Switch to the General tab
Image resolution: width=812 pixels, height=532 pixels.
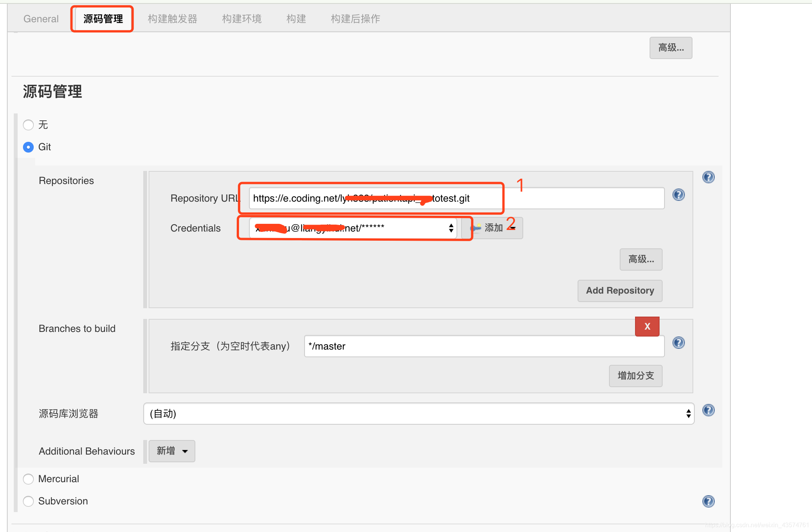point(41,19)
